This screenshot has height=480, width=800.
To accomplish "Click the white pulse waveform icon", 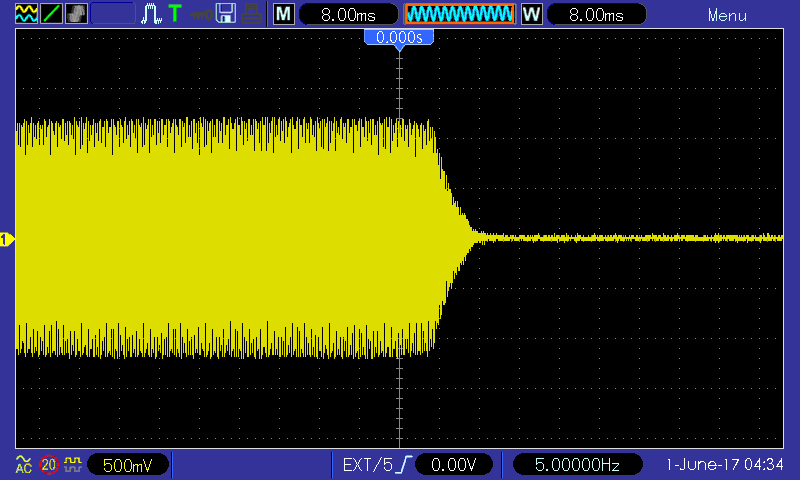I will (151, 14).
